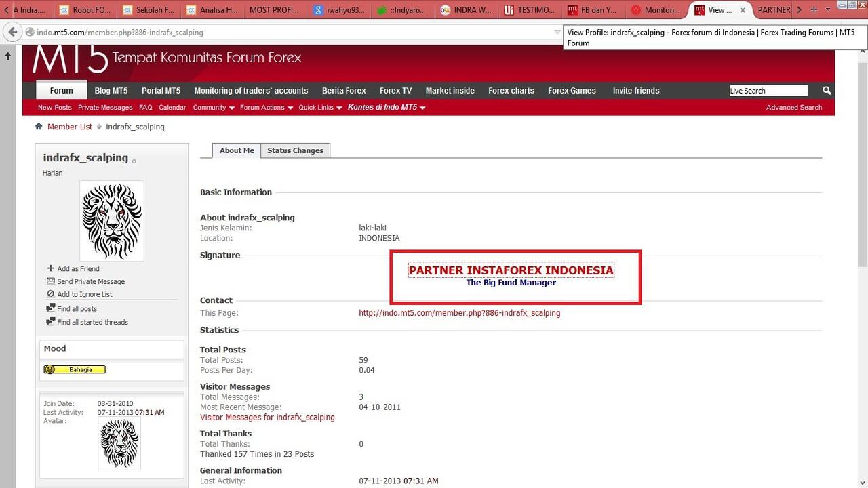Open Monitoring of traders' accounts

251,91
